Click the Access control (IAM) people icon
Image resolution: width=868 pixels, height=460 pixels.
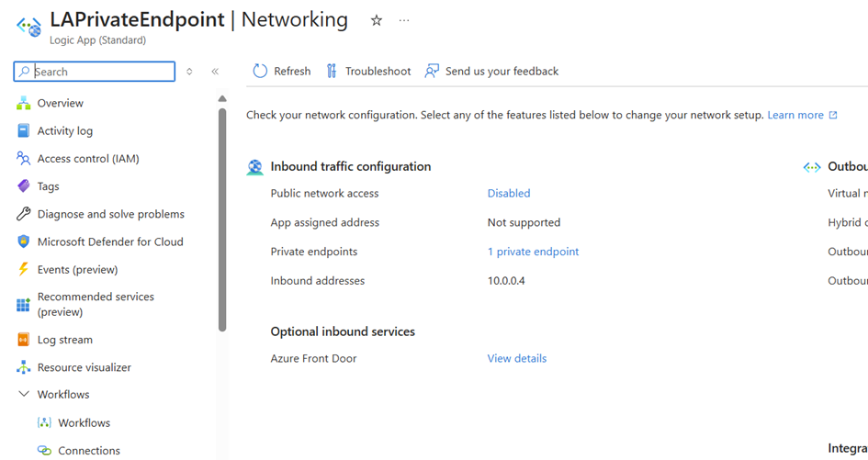[x=23, y=158]
